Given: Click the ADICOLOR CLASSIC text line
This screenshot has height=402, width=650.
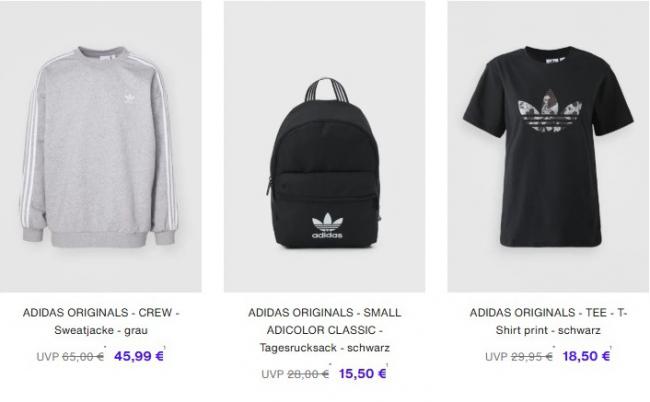Looking at the screenshot, I should pyautogui.click(x=325, y=330).
